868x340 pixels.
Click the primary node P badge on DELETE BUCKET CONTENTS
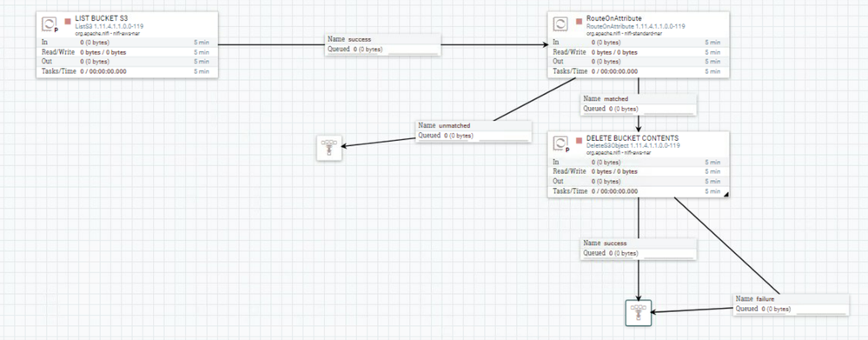[x=567, y=150]
